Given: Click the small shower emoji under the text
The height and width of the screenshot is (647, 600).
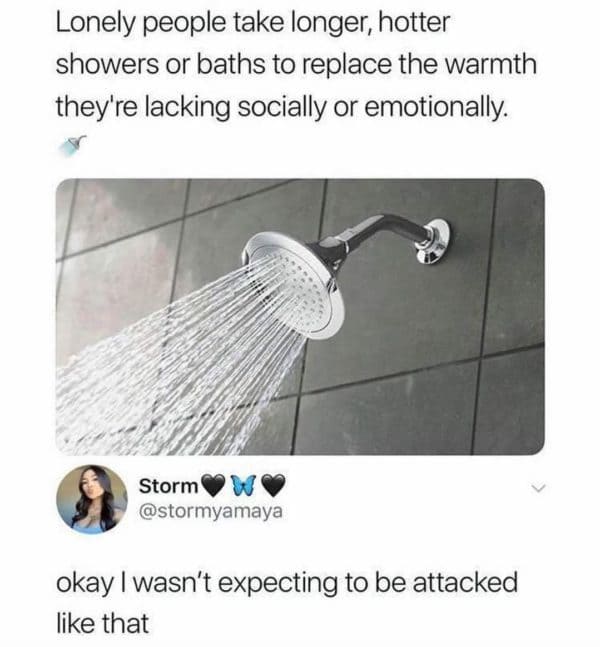Looking at the screenshot, I should coord(73,146).
